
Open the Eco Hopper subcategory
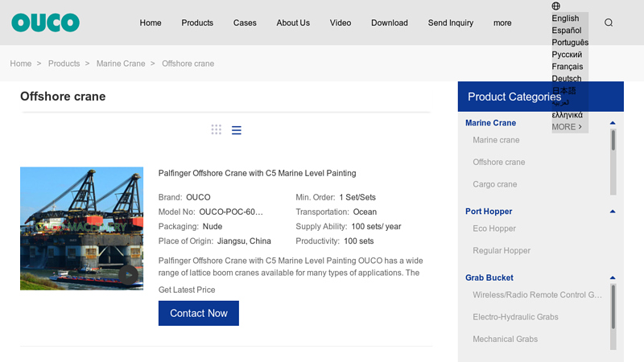[x=494, y=228]
